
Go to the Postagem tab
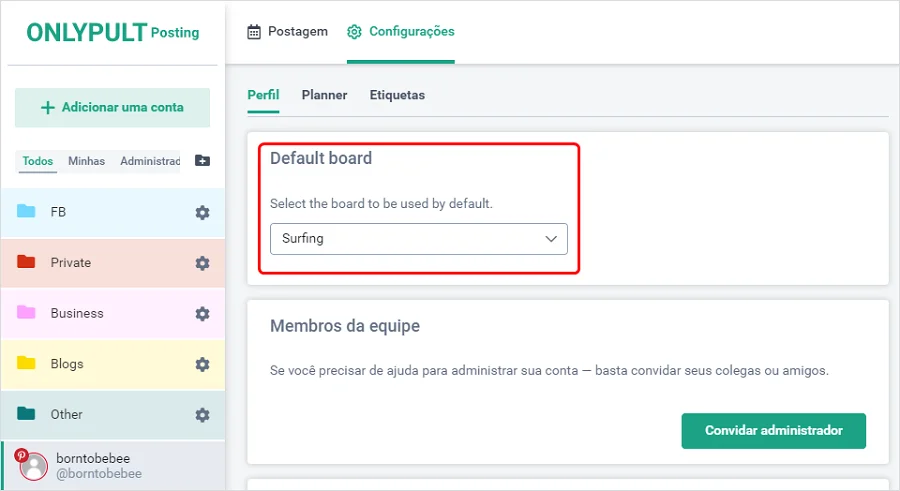pos(288,32)
